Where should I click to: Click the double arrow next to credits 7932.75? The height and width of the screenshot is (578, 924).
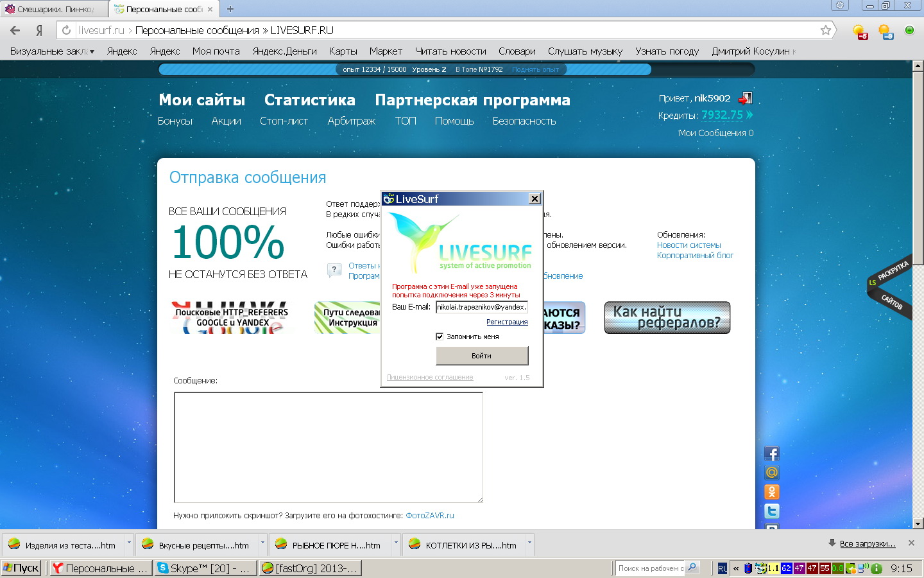coord(749,115)
